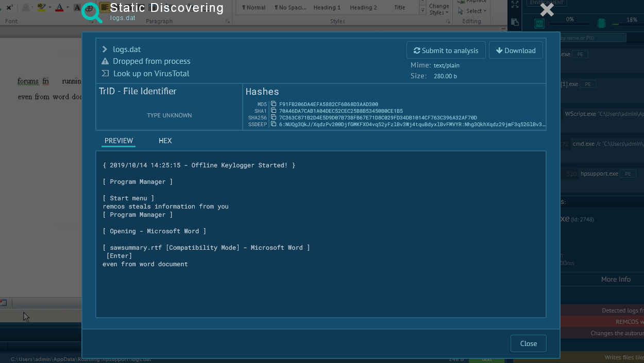
Task: Click the fullscreen expand icon
Action: tap(515, 5)
